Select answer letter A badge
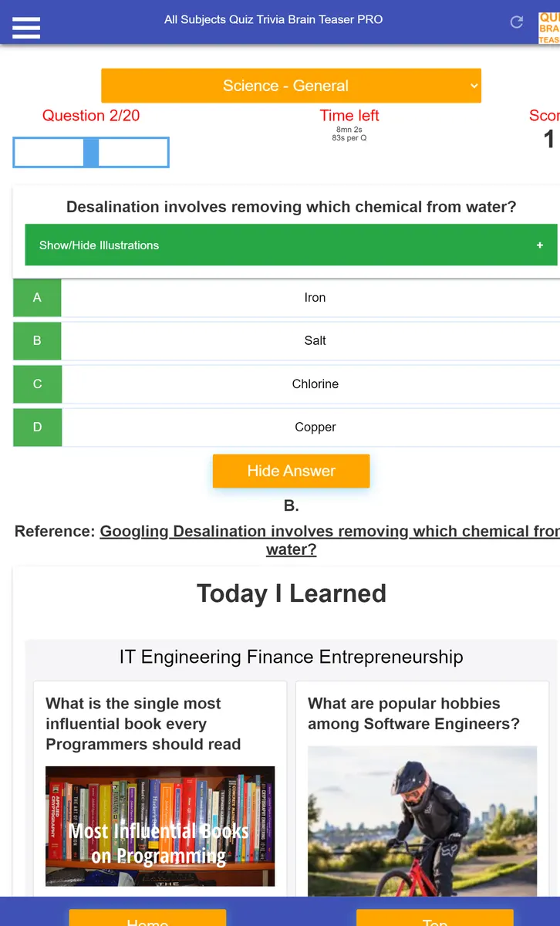This screenshot has height=926, width=560. click(x=37, y=298)
